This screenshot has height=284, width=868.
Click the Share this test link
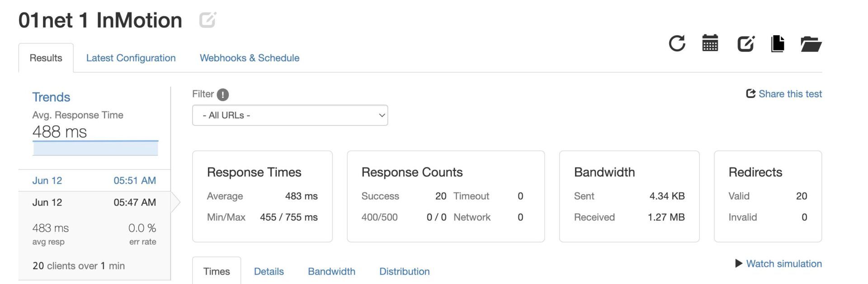[x=790, y=94]
